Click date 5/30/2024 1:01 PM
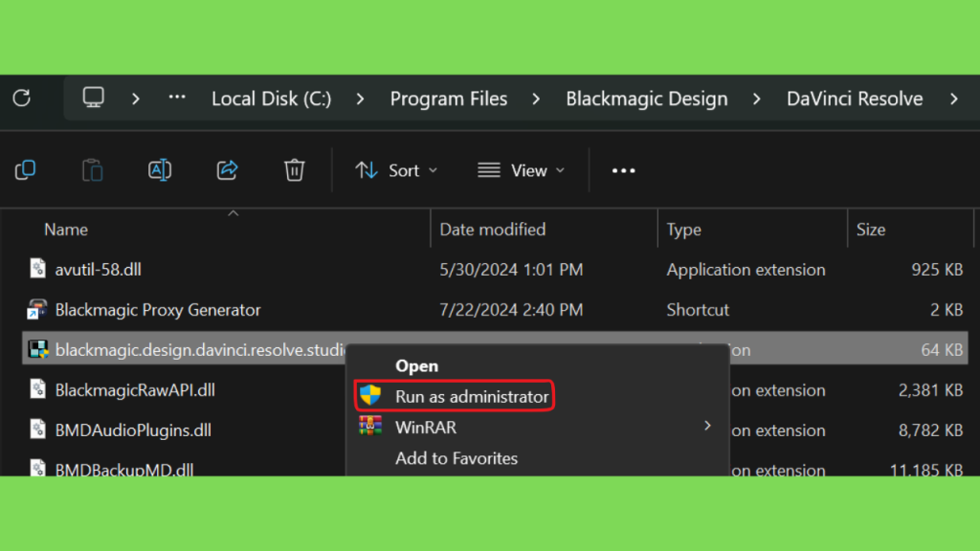This screenshot has width=980, height=551. click(x=511, y=270)
